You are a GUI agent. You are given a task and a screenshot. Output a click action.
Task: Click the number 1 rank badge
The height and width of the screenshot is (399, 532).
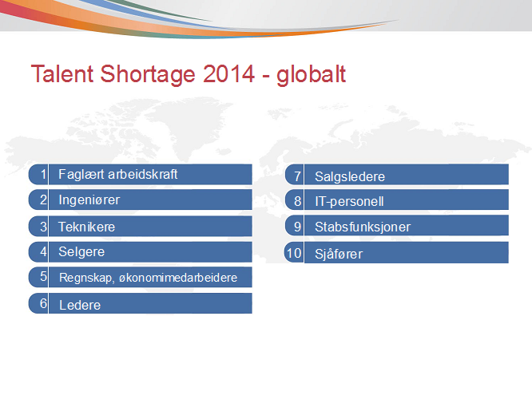click(x=38, y=174)
